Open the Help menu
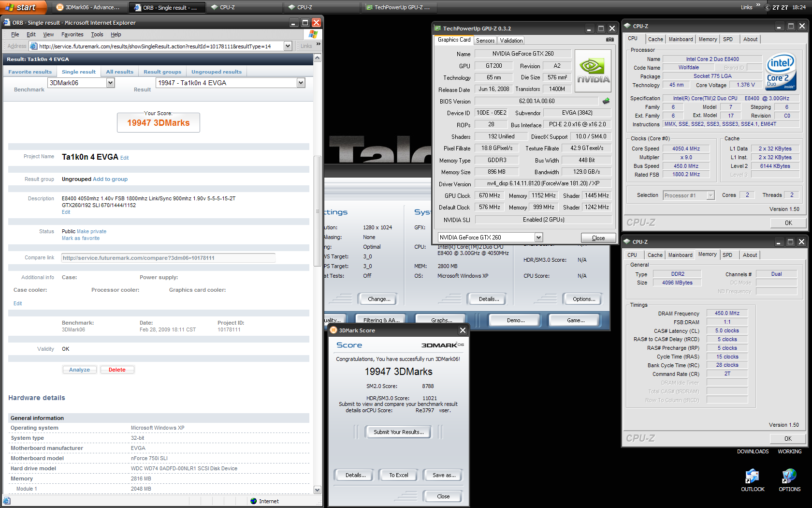Image resolution: width=812 pixels, height=508 pixels. point(116,34)
